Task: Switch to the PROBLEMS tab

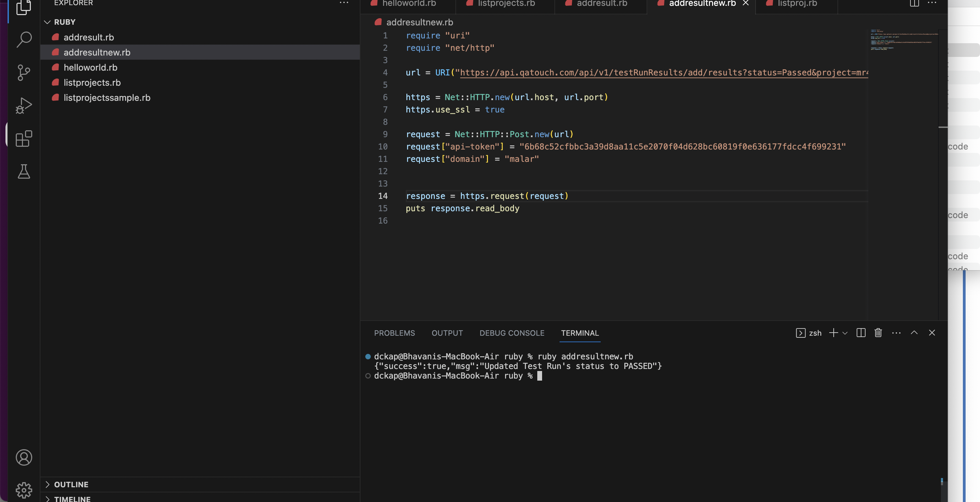Action: click(394, 333)
